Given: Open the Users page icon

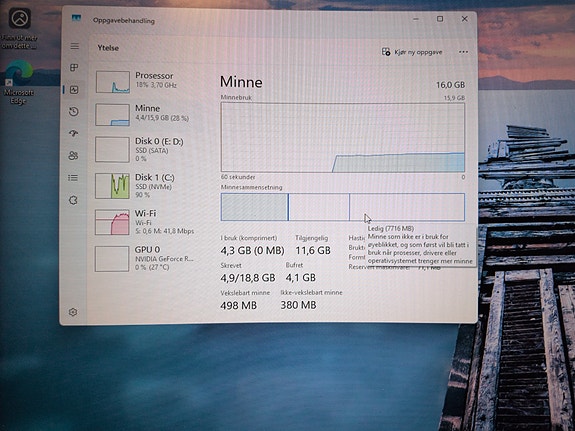Looking at the screenshot, I should click(73, 156).
